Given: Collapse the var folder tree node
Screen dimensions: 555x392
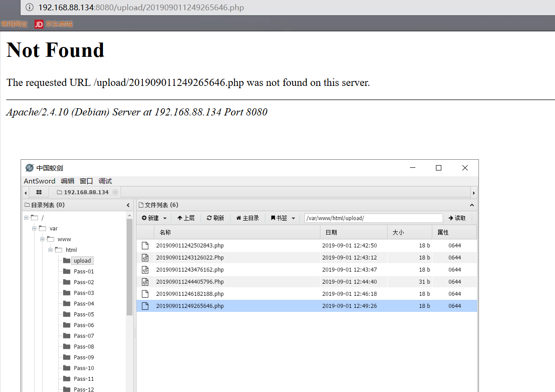Looking at the screenshot, I should pyautogui.click(x=34, y=228).
